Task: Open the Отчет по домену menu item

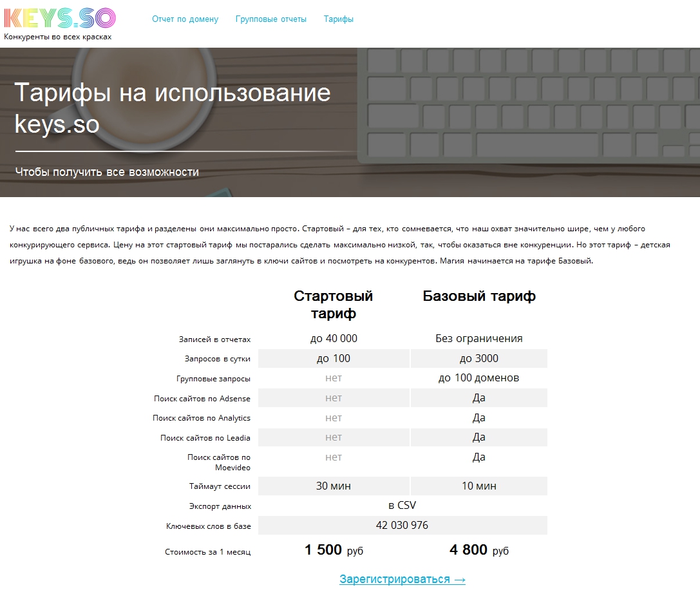Action: 185,19
